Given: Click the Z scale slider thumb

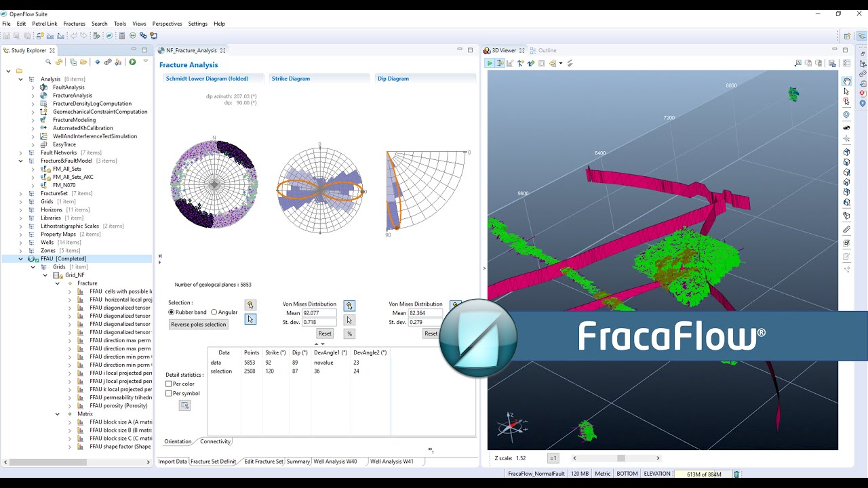Looking at the screenshot, I should tap(620, 458).
